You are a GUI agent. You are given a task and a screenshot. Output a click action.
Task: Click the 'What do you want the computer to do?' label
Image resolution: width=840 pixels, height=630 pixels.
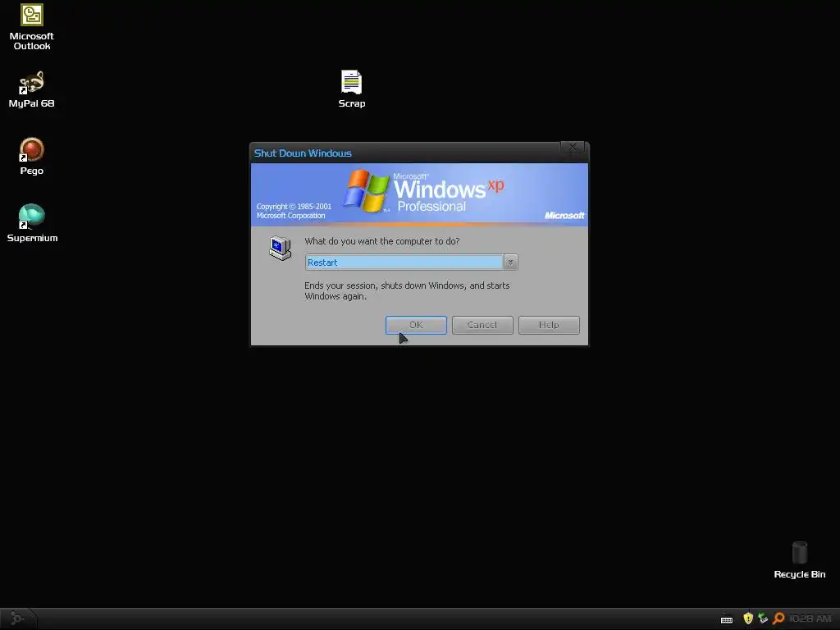[382, 241]
